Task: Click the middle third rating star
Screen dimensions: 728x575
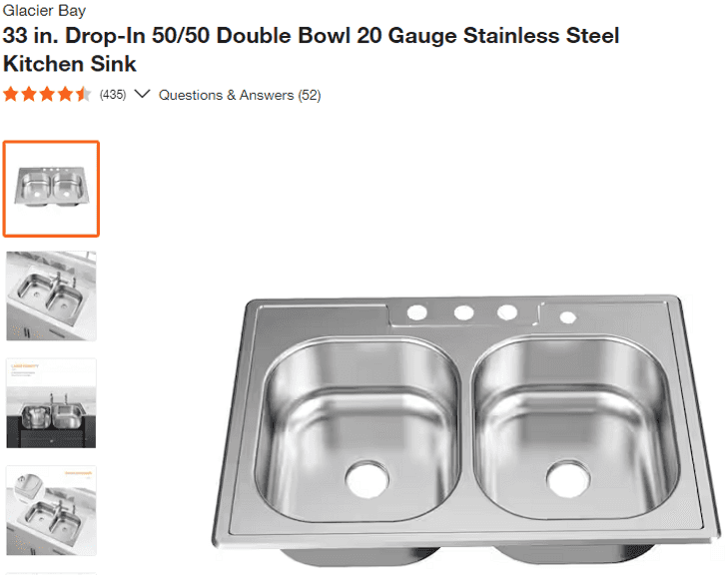Action: tap(47, 95)
